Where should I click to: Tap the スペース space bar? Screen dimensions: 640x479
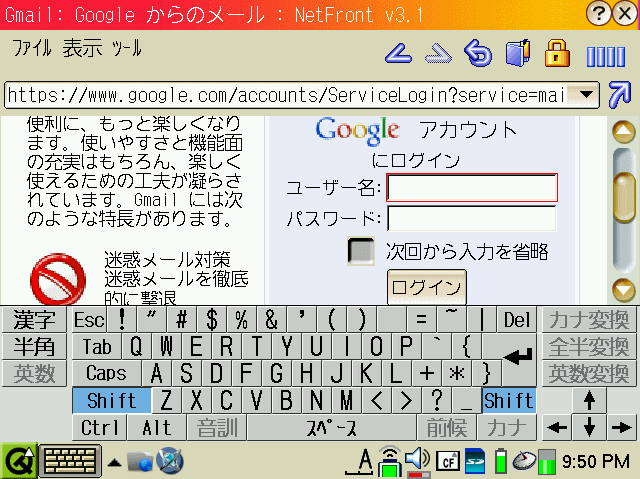331,428
